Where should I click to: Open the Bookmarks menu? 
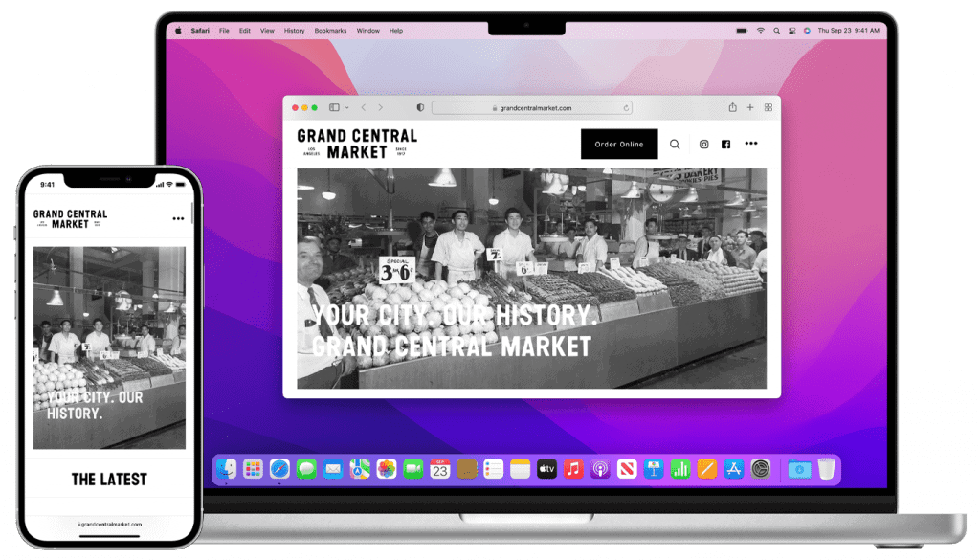330,30
